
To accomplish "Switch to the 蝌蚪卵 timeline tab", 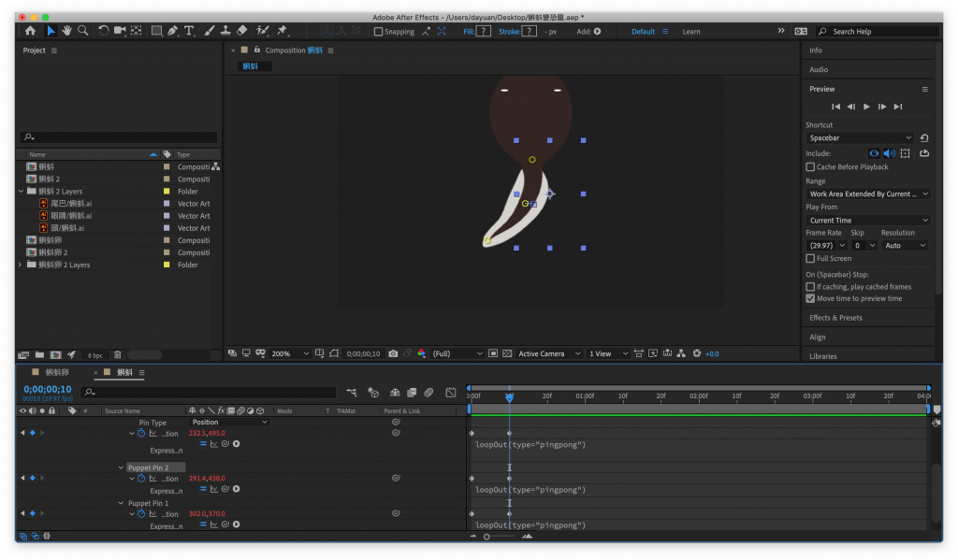I will [x=57, y=372].
